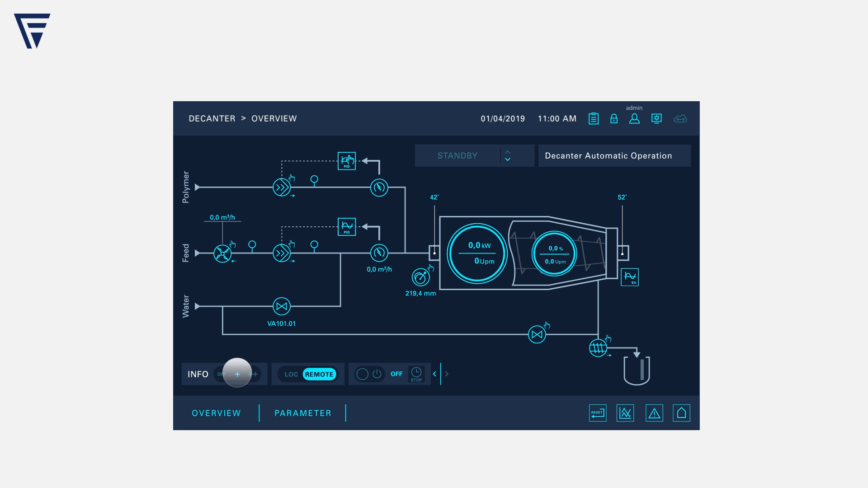This screenshot has height=488, width=868.
Task: Click the left chevron next to STOP
Action: (x=434, y=374)
